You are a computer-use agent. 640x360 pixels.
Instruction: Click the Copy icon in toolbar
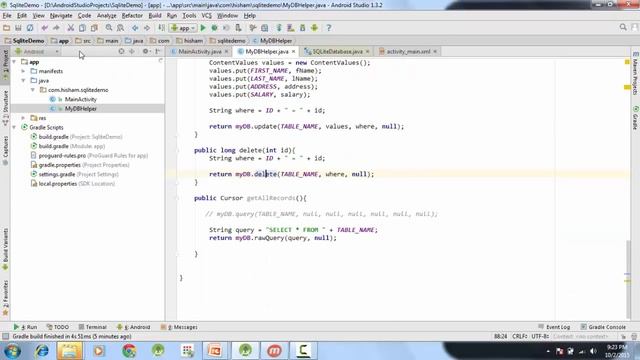point(82,28)
